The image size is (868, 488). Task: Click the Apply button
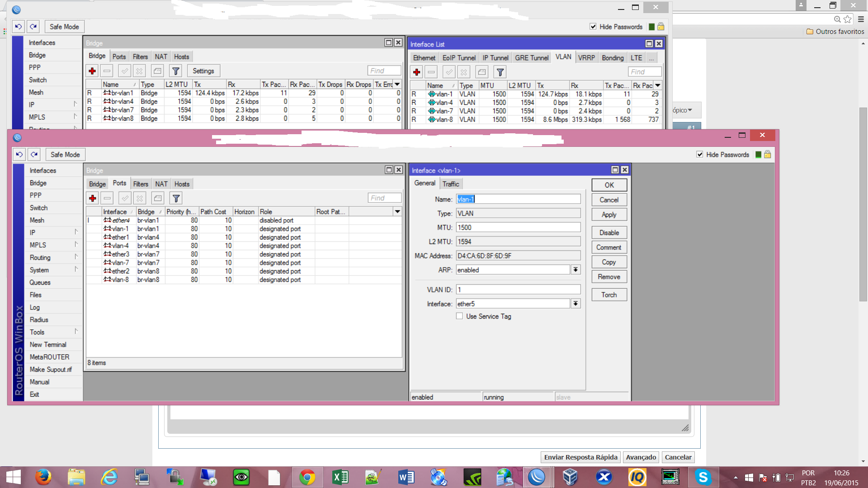click(609, 215)
